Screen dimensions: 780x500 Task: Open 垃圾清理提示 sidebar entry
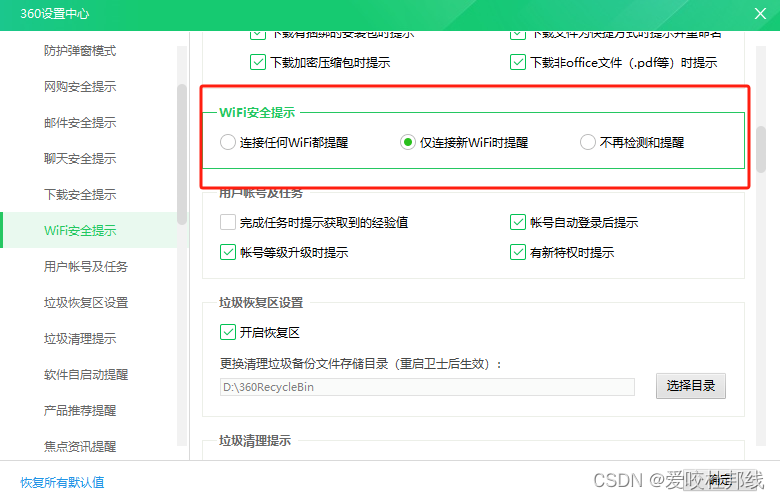tap(80, 338)
